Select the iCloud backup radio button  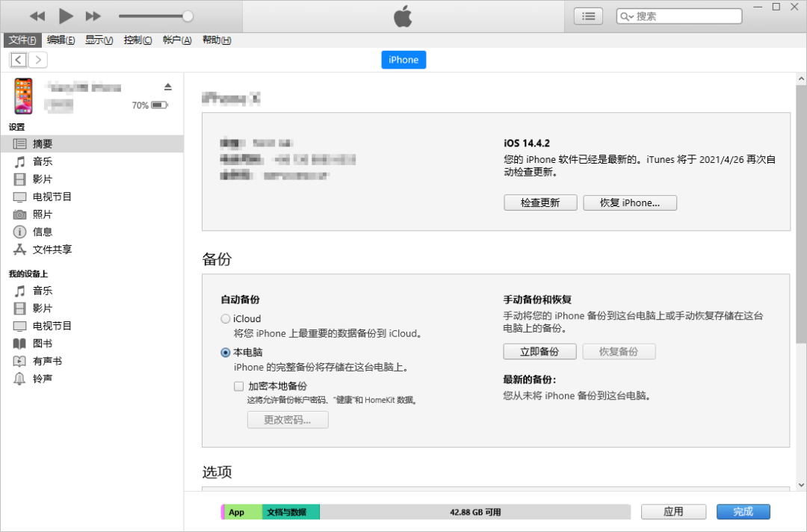click(226, 319)
